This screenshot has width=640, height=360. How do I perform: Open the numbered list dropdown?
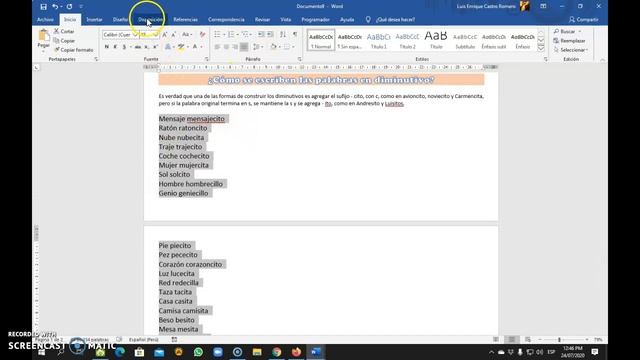[x=238, y=35]
